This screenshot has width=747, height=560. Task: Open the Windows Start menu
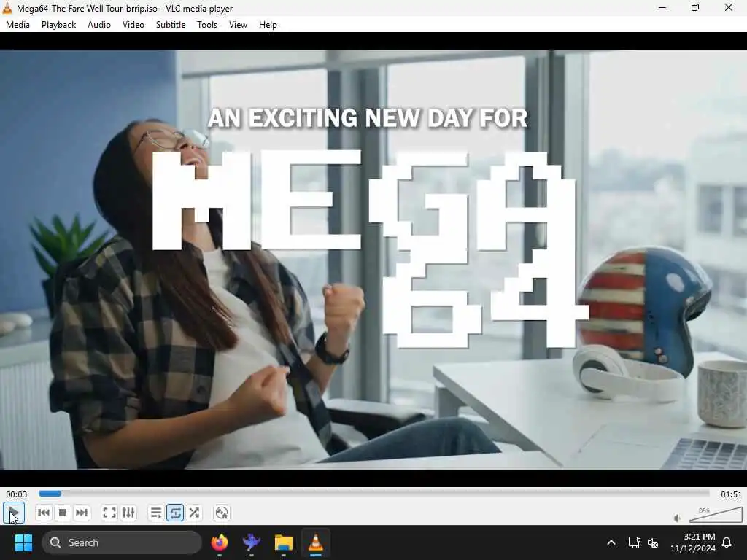(x=23, y=542)
